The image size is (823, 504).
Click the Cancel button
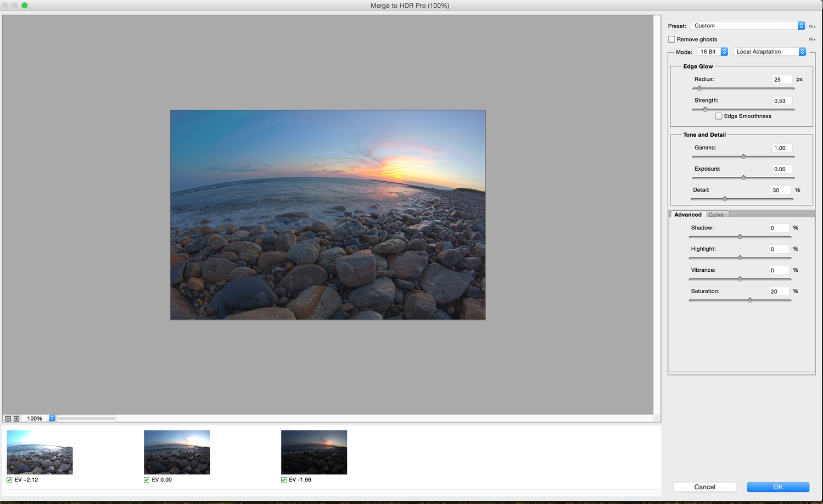(704, 487)
